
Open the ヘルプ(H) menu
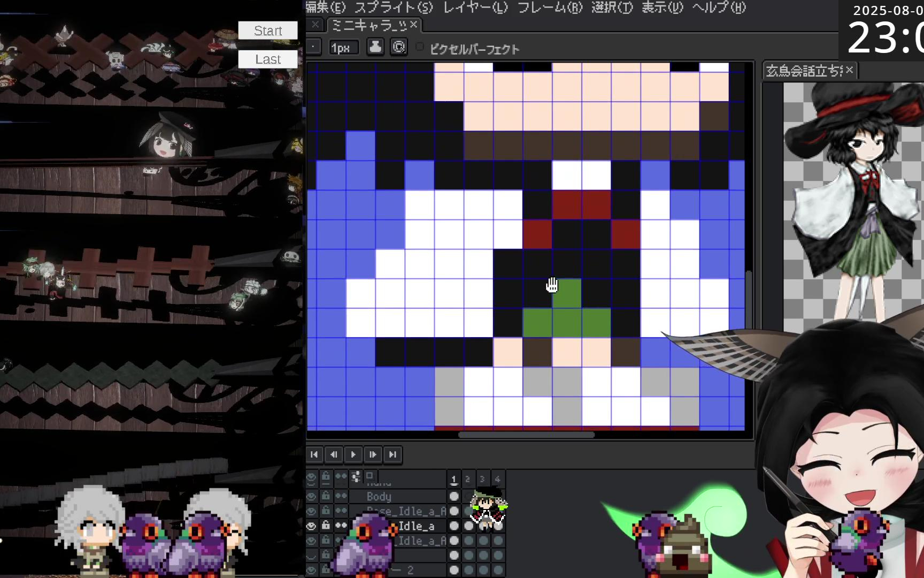pos(719,7)
